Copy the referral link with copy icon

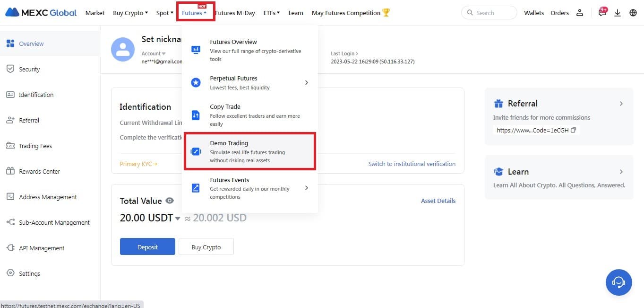573,130
